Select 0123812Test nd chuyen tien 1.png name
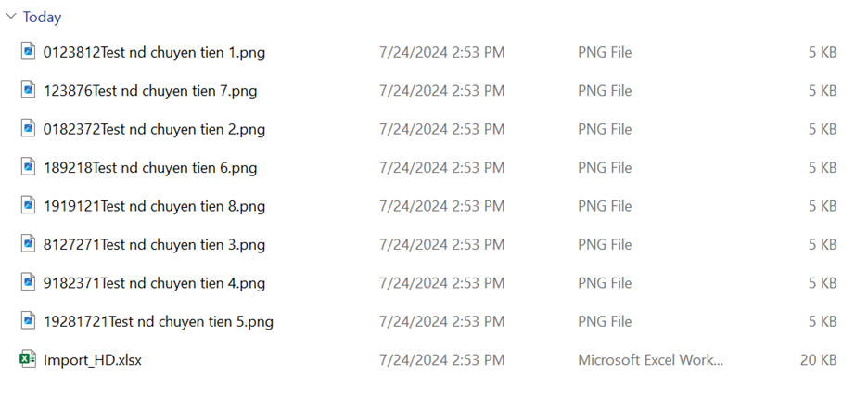Image resolution: width=868 pixels, height=401 pixels. coord(155,53)
